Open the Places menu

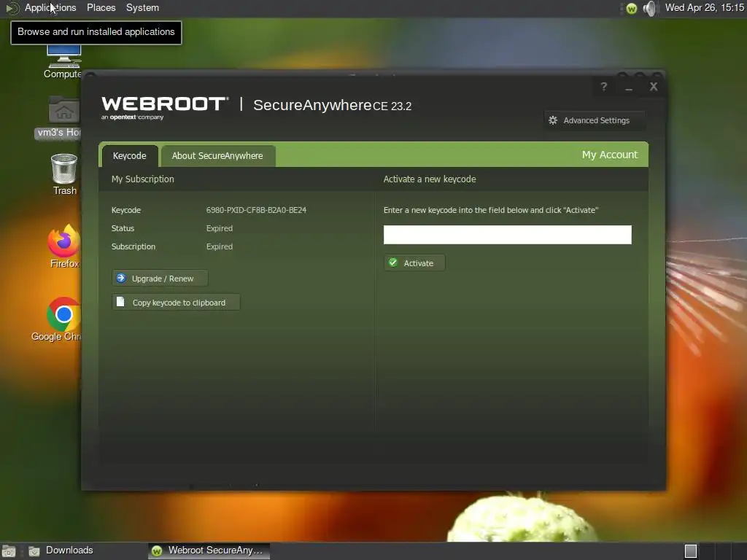coord(101,7)
